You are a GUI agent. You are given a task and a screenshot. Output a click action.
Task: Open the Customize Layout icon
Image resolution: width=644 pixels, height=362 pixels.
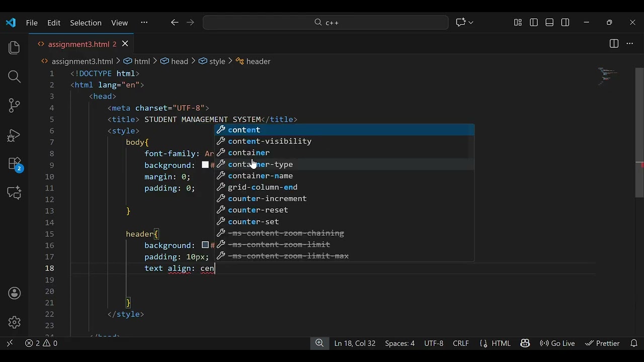point(518,23)
